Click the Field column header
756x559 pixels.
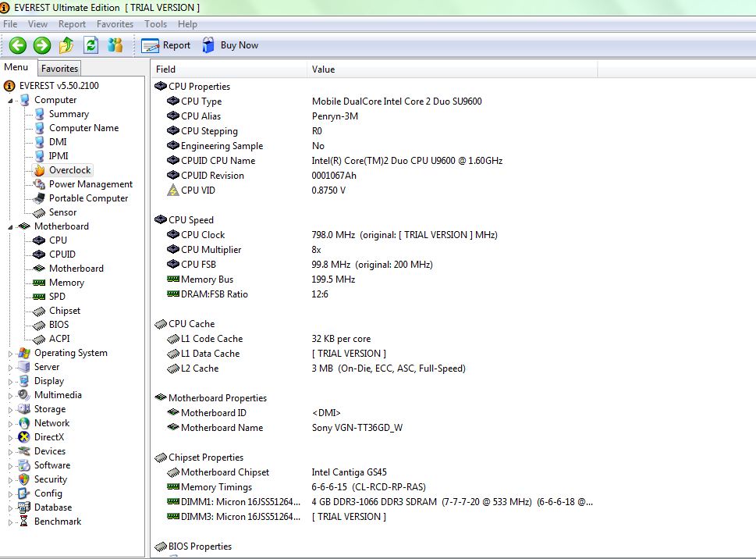(229, 69)
